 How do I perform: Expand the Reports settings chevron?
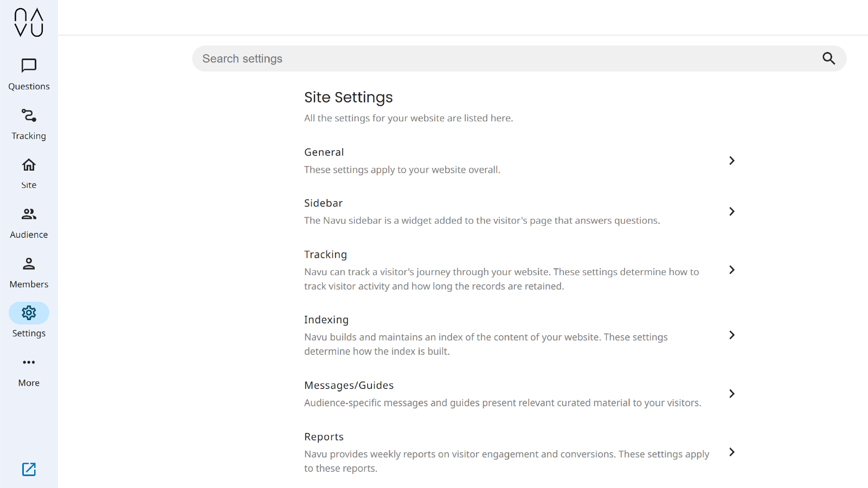(x=732, y=452)
